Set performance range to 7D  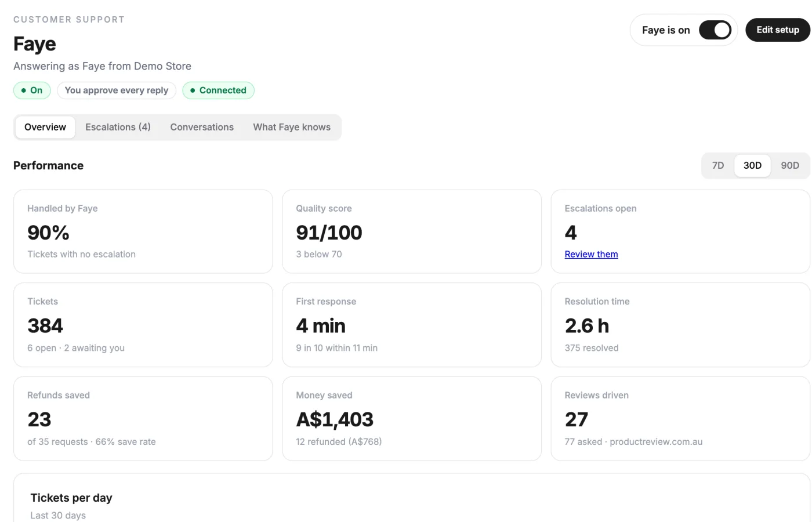718,165
